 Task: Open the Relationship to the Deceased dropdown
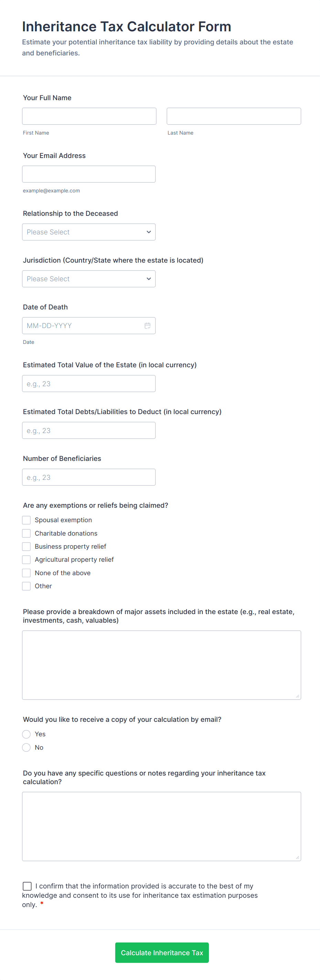pos(89,232)
